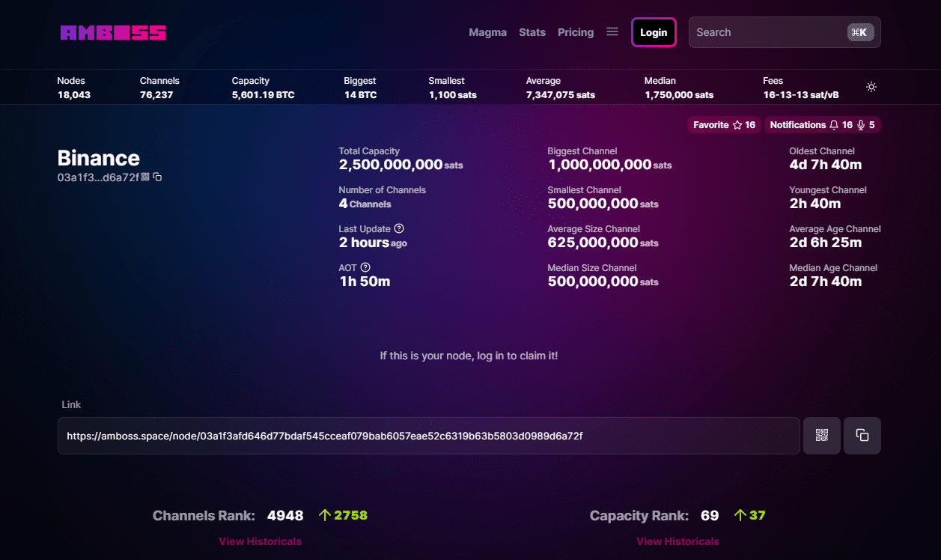This screenshot has height=560, width=941.
Task: Open the Magma menu item
Action: (x=487, y=32)
